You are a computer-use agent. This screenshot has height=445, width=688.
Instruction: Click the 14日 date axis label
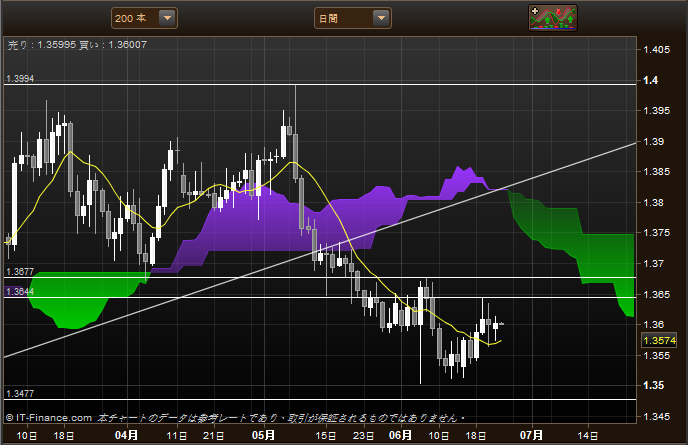pyautogui.click(x=588, y=435)
